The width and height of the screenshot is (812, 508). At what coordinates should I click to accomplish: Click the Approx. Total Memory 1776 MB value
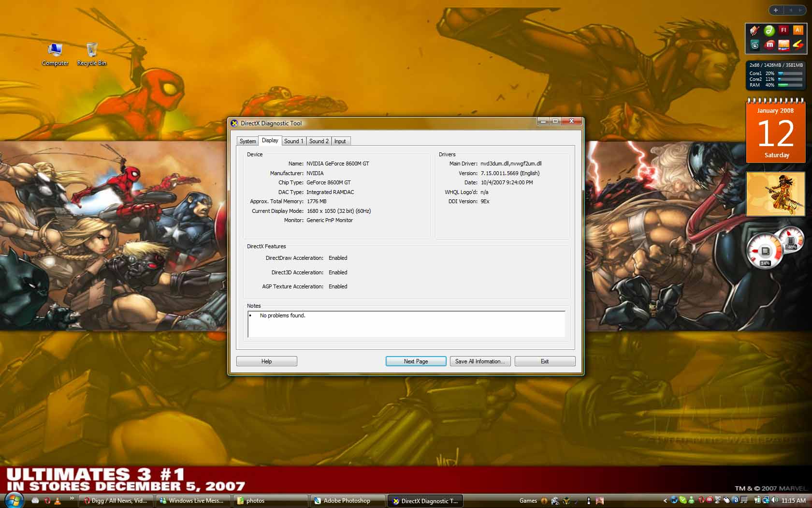pyautogui.click(x=317, y=201)
